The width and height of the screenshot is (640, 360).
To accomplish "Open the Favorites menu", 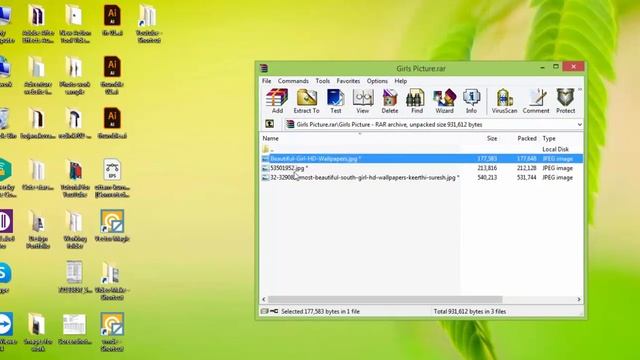I will click(x=348, y=81).
